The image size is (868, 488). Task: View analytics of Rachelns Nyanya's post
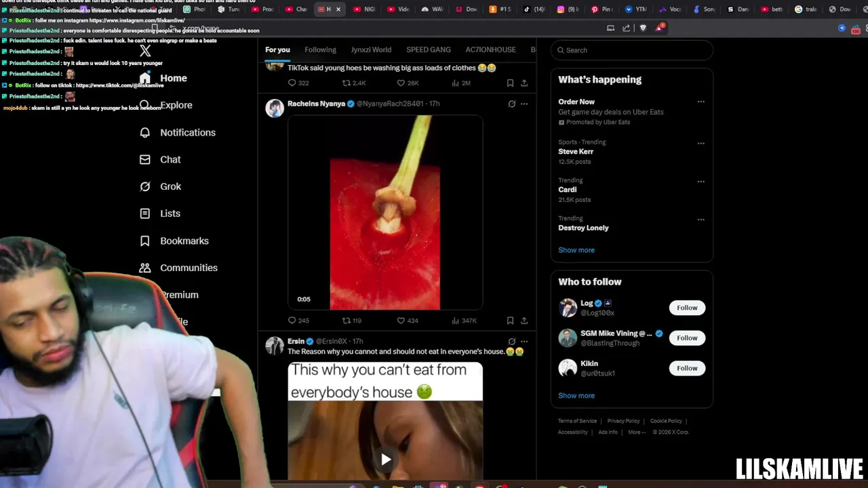[464, 321]
